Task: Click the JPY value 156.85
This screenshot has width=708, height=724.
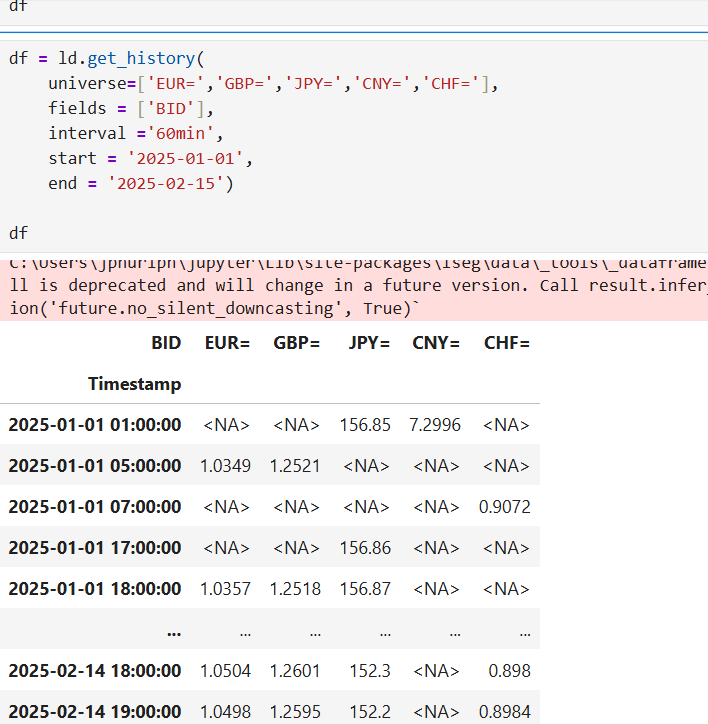Action: point(365,425)
